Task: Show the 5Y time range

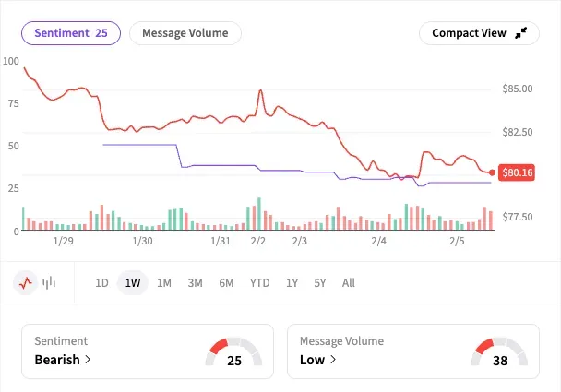Action: coord(320,283)
